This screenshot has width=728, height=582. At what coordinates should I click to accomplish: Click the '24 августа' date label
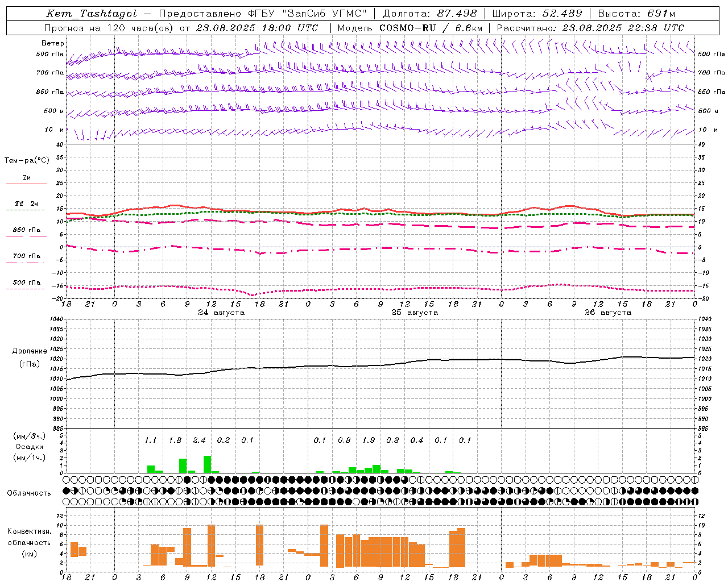point(221,313)
